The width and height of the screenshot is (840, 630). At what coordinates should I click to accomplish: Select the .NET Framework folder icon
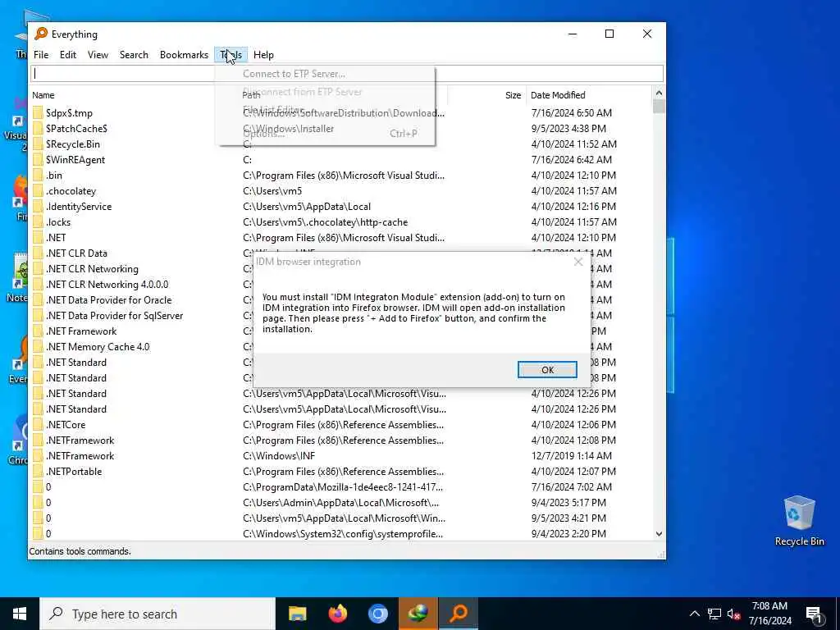[x=38, y=331]
